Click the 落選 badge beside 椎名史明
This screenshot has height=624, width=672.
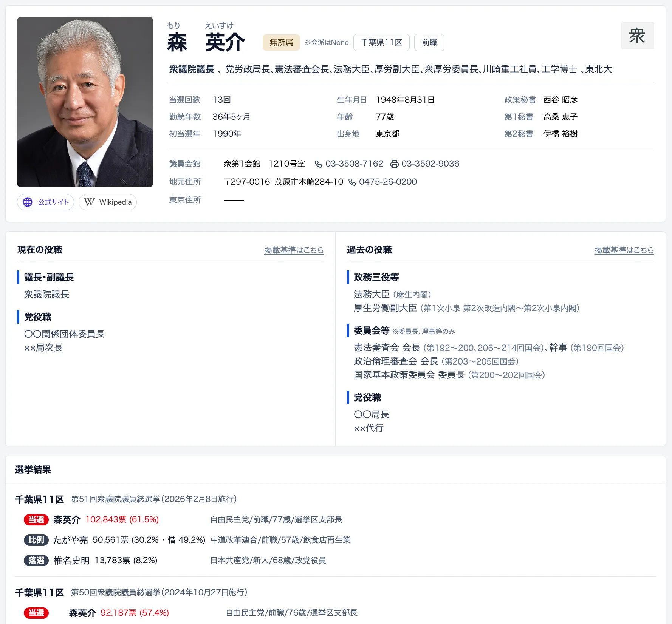pyautogui.click(x=36, y=561)
